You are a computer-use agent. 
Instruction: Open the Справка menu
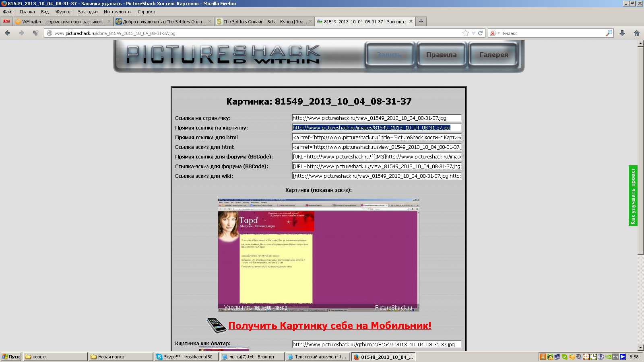[x=146, y=12]
